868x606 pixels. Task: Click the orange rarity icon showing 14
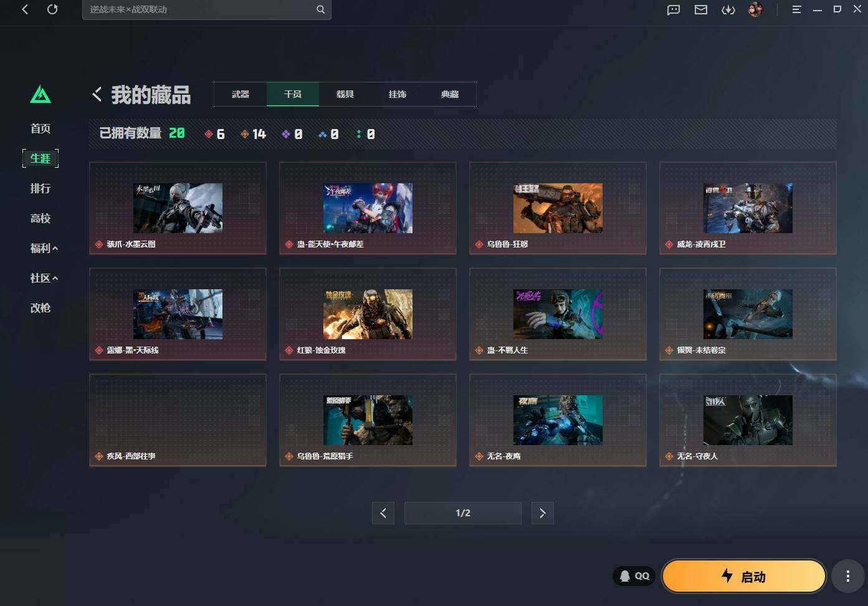245,134
